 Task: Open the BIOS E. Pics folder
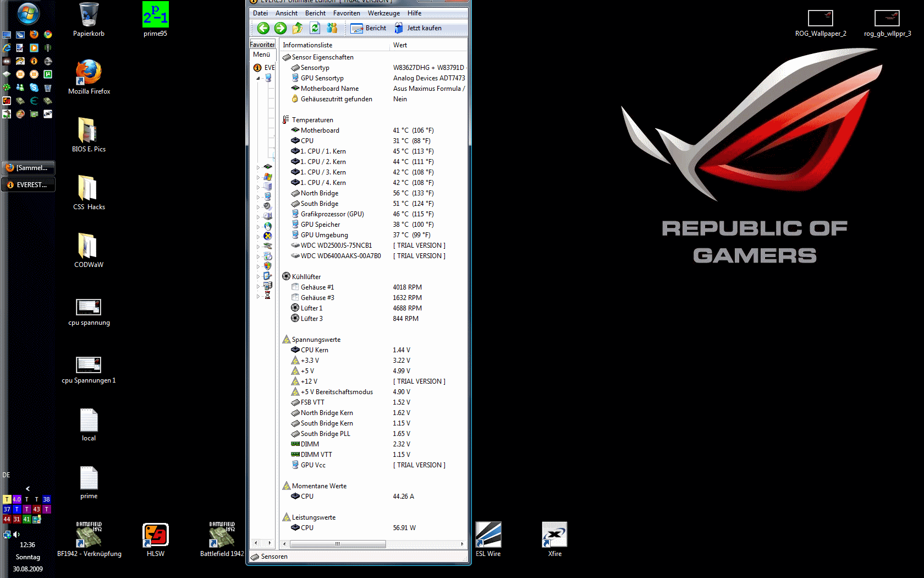click(89, 135)
